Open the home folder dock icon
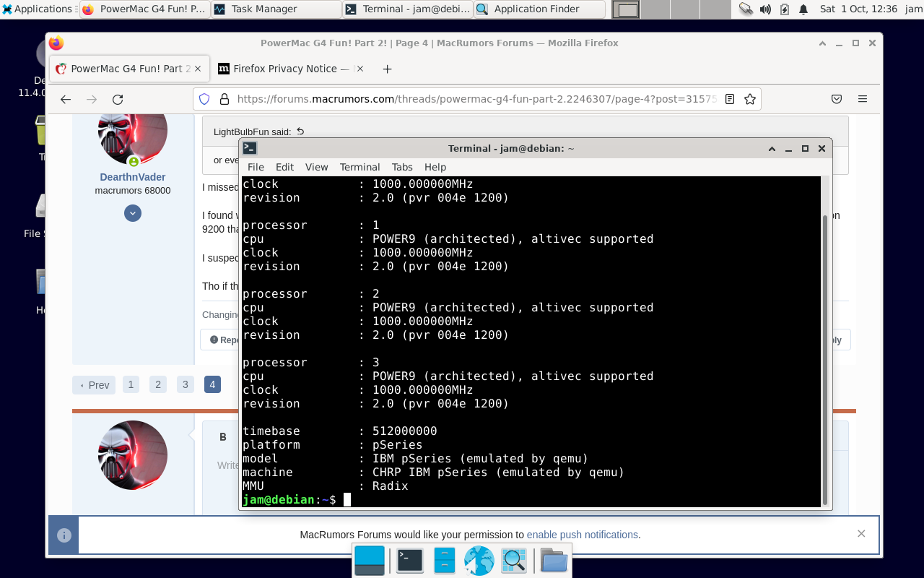This screenshot has width=924, height=578. [x=554, y=561]
